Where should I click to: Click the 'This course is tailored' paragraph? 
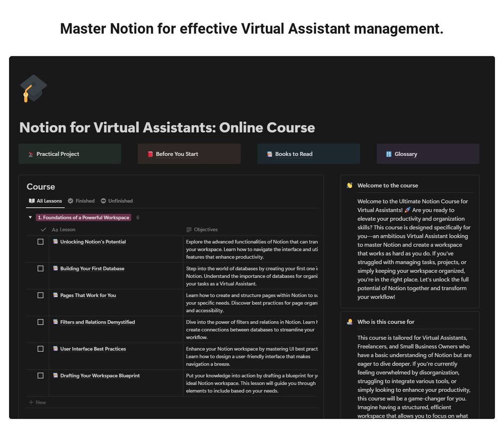click(414, 376)
